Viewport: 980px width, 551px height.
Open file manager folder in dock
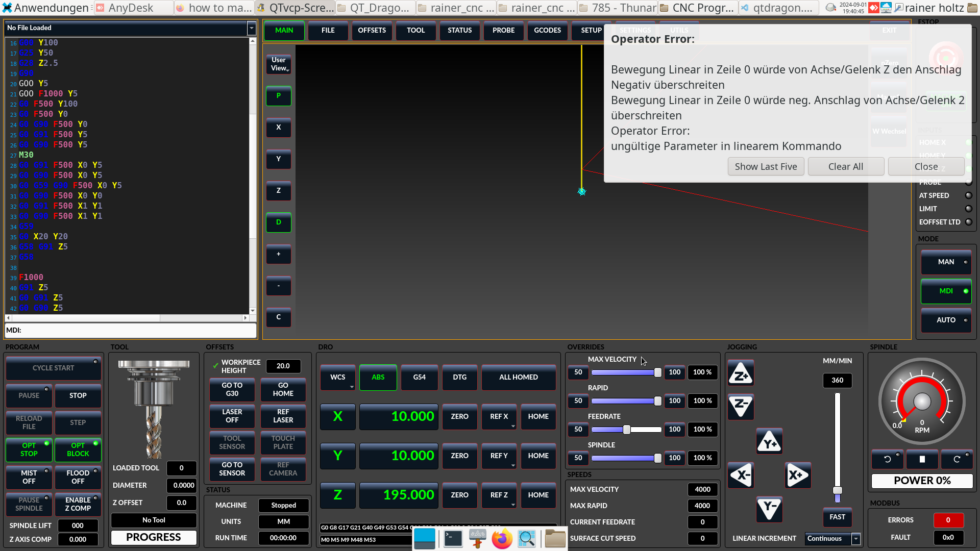(x=554, y=538)
